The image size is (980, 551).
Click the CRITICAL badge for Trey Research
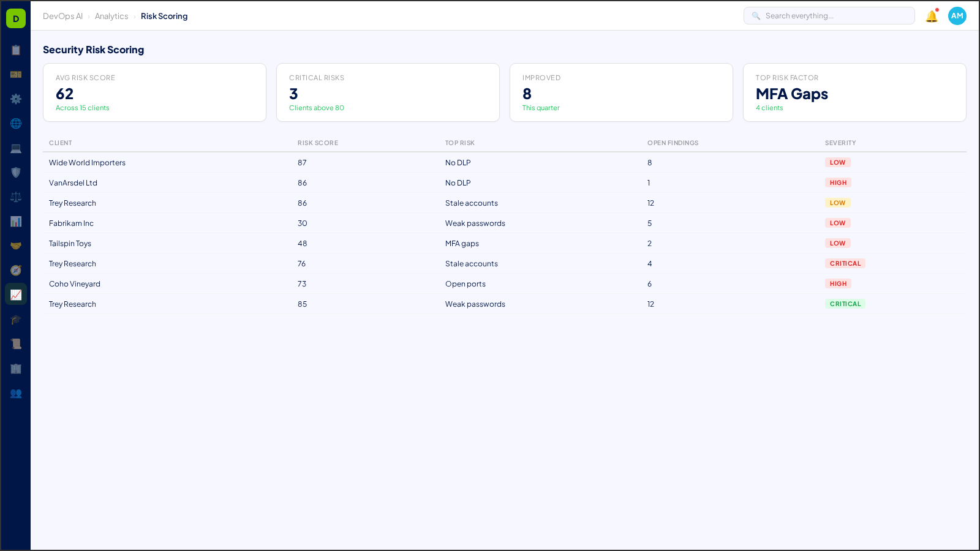845,263
